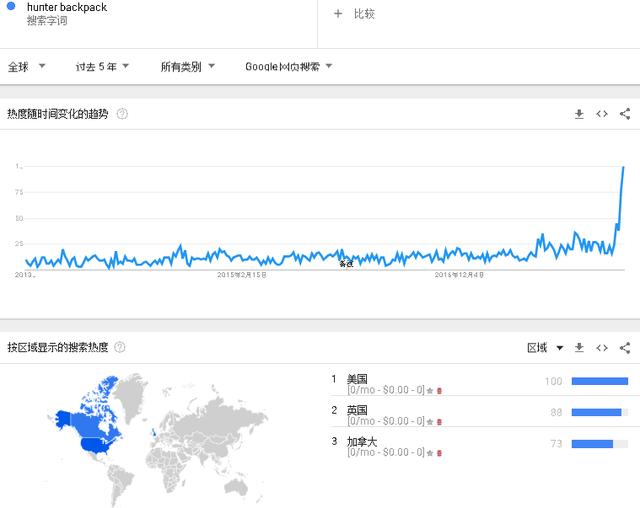Click the United Kingdom on the map
This screenshot has height=508, width=640.
pos(153,432)
